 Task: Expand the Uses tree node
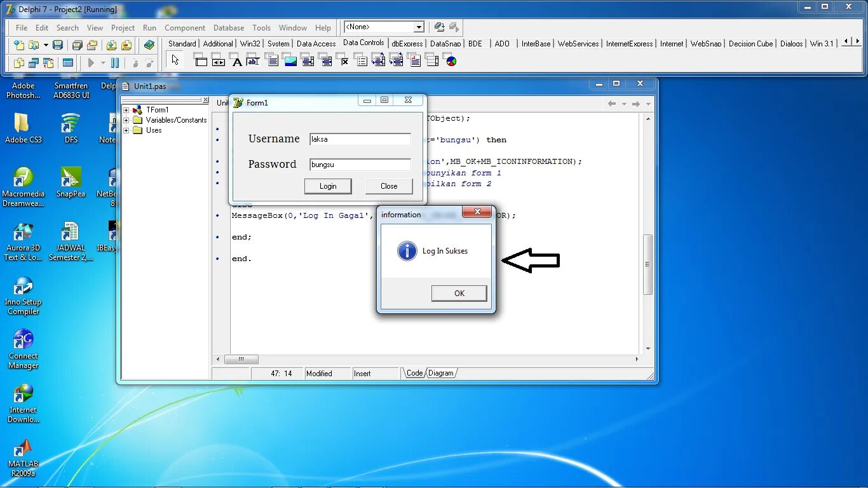click(126, 130)
